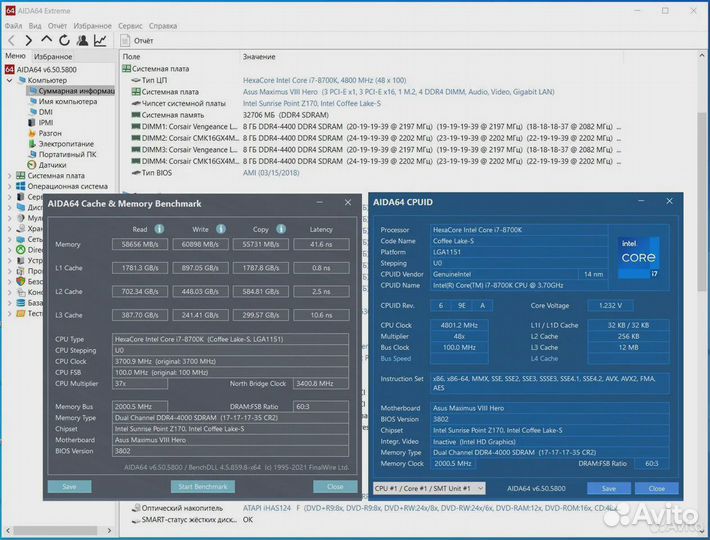This screenshot has height=540, width=710.
Task: Expand the Системная плата tree node
Action: (10, 175)
